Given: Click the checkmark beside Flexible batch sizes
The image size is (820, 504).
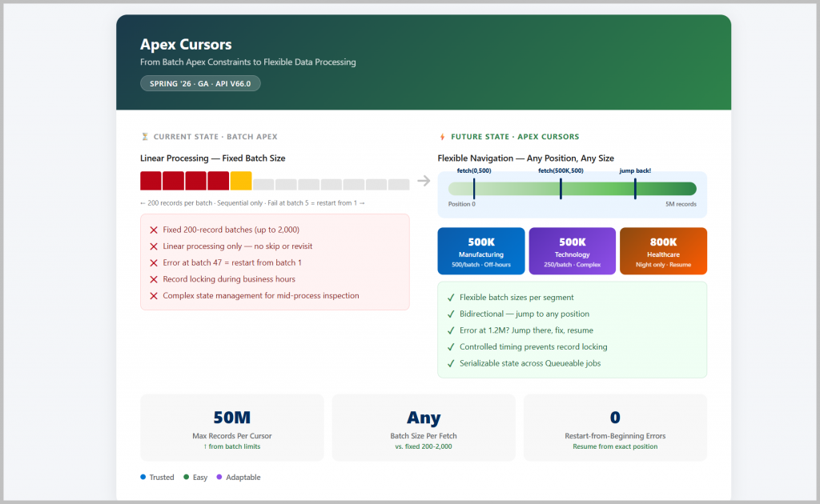Looking at the screenshot, I should click(x=451, y=298).
